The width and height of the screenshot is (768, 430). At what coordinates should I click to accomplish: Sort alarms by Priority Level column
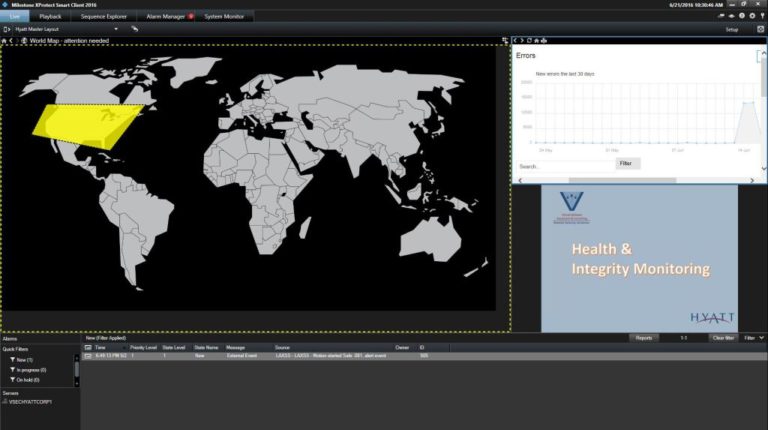click(143, 348)
